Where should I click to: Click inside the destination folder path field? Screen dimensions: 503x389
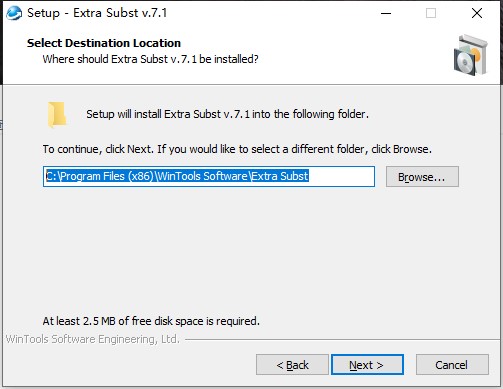(209, 176)
